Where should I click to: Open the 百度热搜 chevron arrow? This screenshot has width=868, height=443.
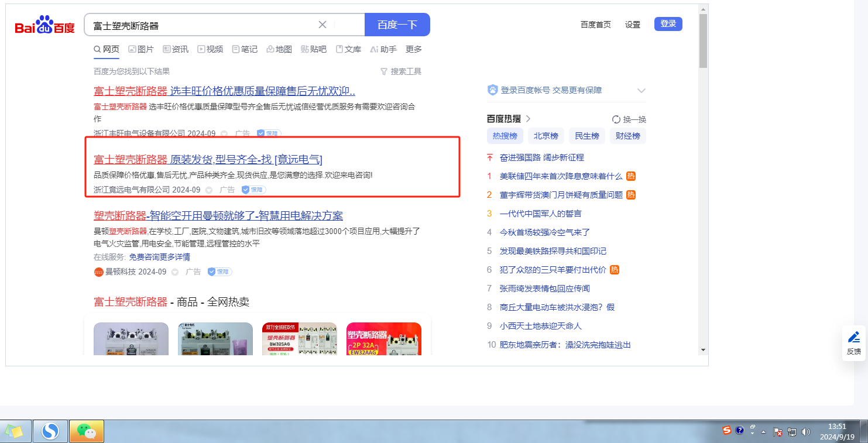(x=528, y=119)
